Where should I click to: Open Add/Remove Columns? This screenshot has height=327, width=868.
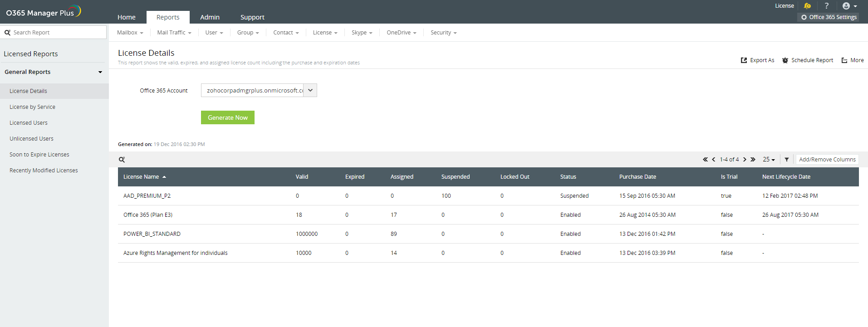(x=827, y=160)
